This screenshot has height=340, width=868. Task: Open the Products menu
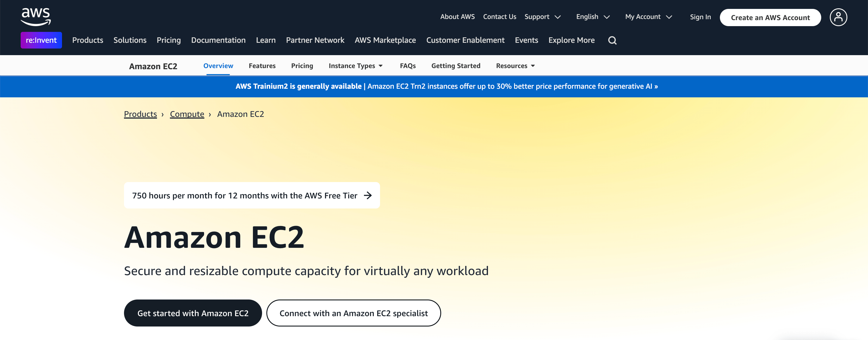coord(88,40)
